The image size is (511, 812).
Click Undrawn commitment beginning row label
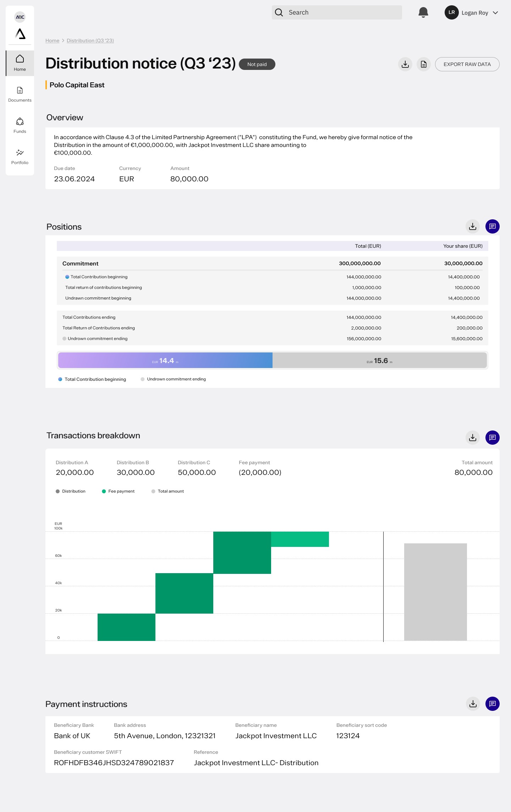pyautogui.click(x=98, y=298)
